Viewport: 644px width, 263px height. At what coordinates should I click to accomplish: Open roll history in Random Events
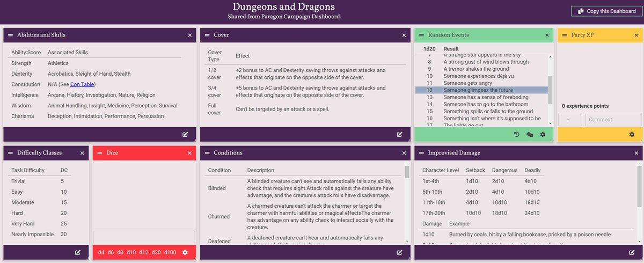pyautogui.click(x=516, y=134)
